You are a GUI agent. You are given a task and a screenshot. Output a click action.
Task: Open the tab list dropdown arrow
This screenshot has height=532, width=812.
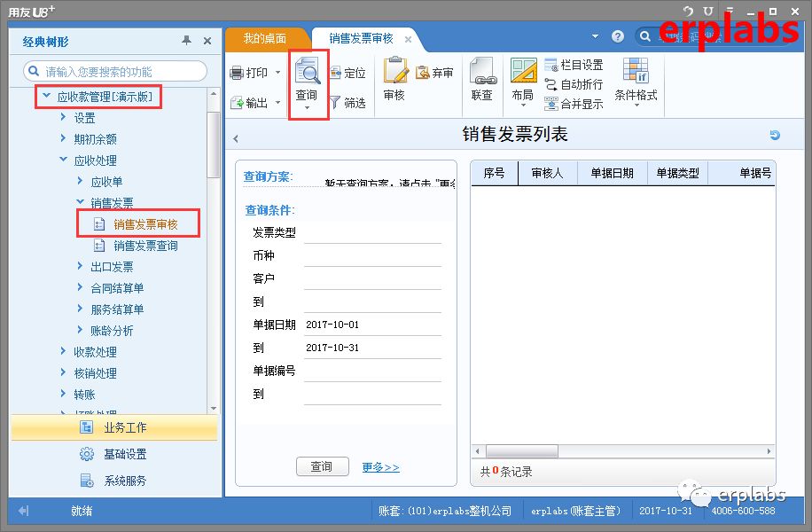[595, 36]
